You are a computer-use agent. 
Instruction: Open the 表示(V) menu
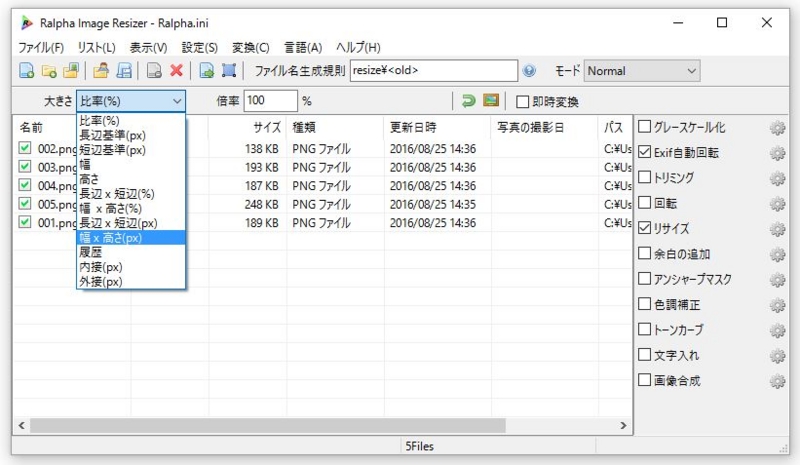[x=148, y=47]
